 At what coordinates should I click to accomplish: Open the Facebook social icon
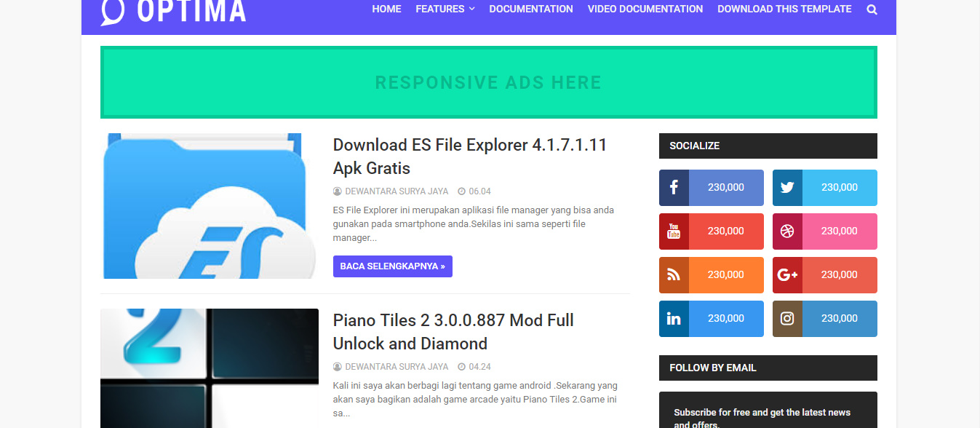point(674,188)
